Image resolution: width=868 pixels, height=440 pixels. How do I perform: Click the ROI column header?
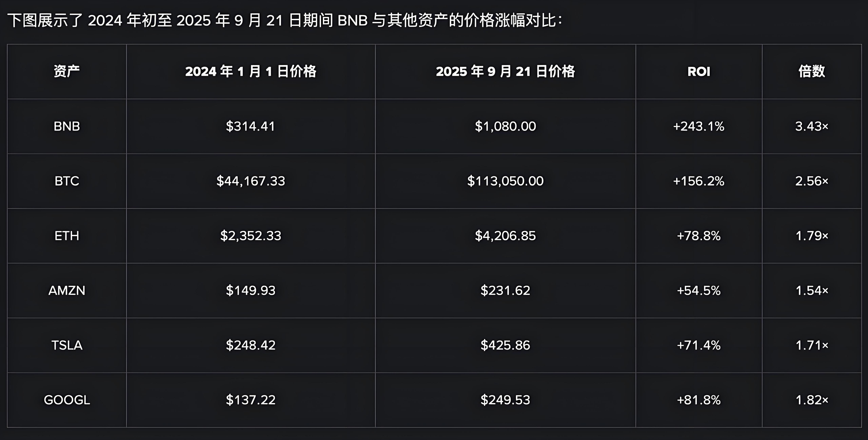698,71
